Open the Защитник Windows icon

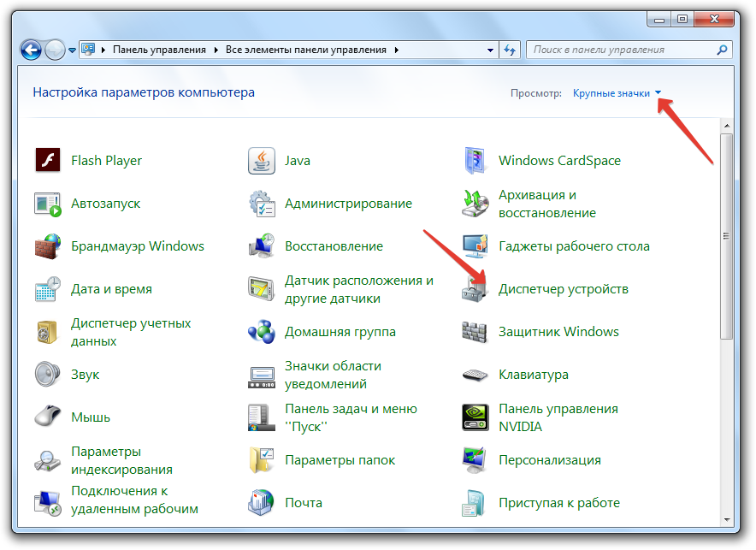point(475,332)
